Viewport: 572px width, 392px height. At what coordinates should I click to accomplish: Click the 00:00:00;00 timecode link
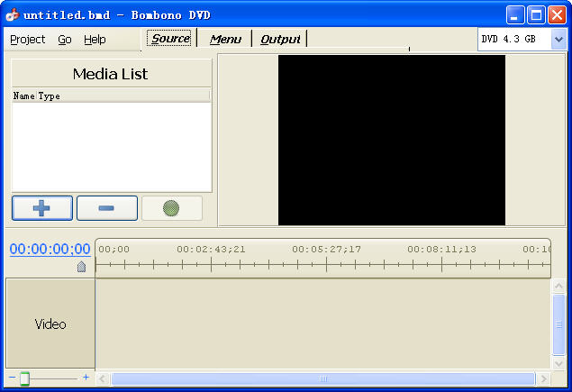(x=50, y=249)
